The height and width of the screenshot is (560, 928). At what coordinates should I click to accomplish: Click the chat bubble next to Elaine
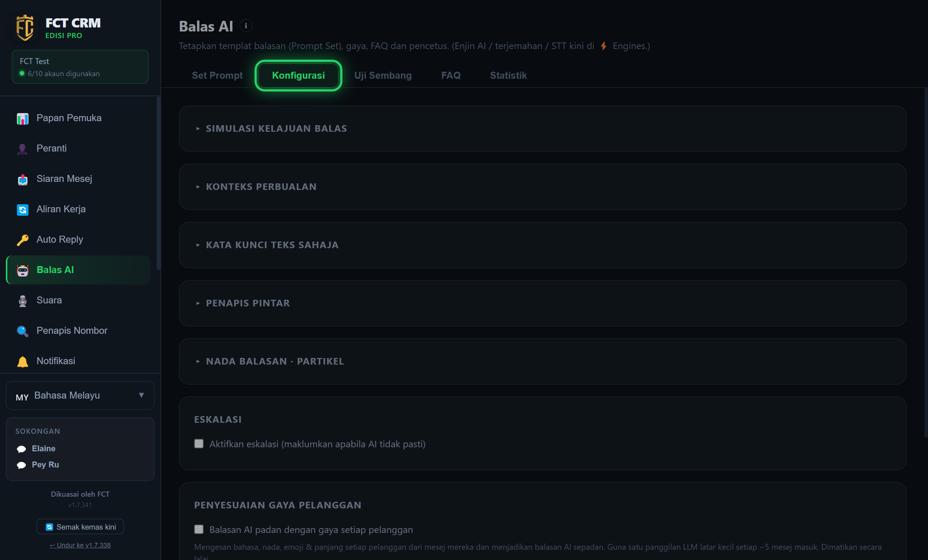tap(22, 449)
